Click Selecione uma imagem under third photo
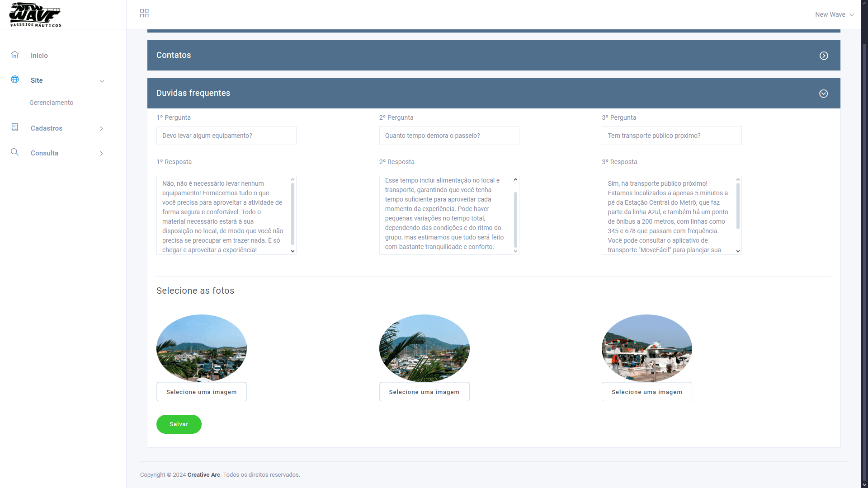This screenshot has height=488, width=868. coord(647,392)
